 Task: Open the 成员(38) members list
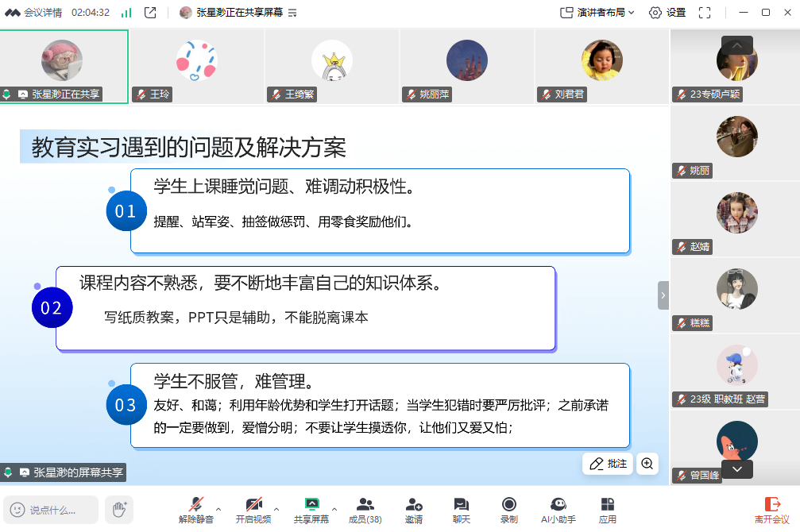pos(365,505)
